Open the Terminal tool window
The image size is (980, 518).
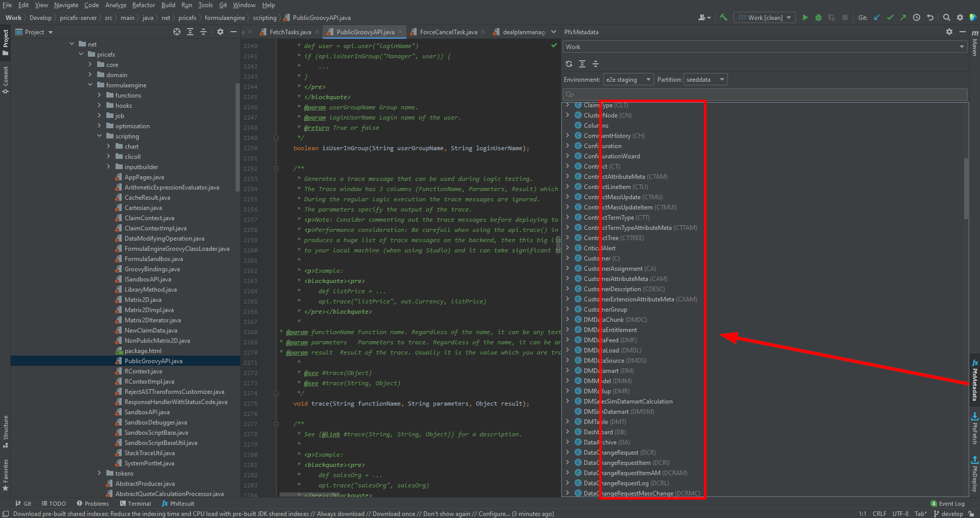pyautogui.click(x=135, y=503)
